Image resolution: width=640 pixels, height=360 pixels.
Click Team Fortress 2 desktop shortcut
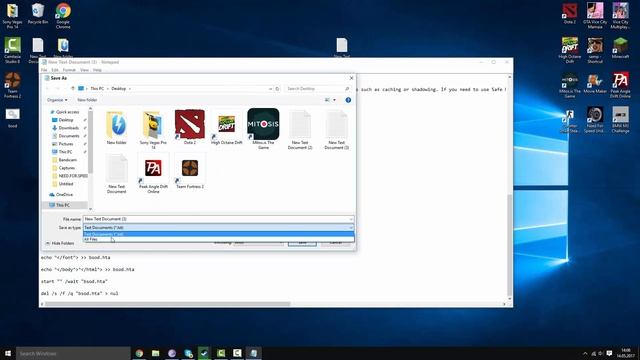pos(12,85)
